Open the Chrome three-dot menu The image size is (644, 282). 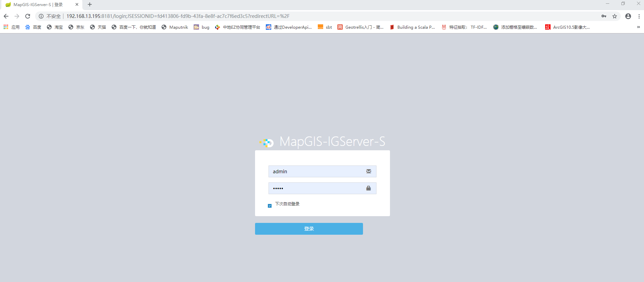639,16
